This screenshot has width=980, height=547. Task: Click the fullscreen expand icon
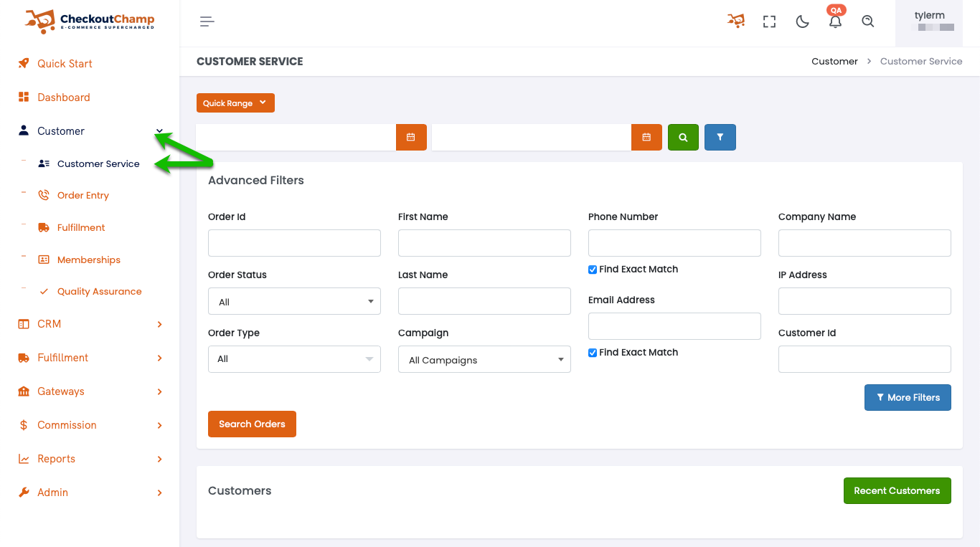tap(769, 22)
